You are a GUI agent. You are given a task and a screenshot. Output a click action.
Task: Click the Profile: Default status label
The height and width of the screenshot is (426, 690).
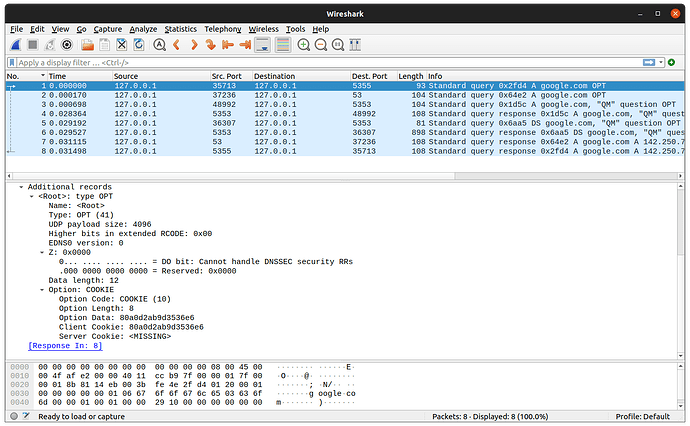(x=642, y=416)
